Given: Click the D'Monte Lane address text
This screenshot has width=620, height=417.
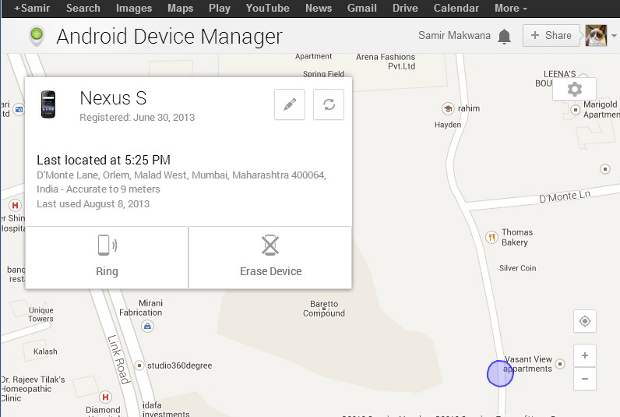Looking at the screenshot, I should [181, 182].
